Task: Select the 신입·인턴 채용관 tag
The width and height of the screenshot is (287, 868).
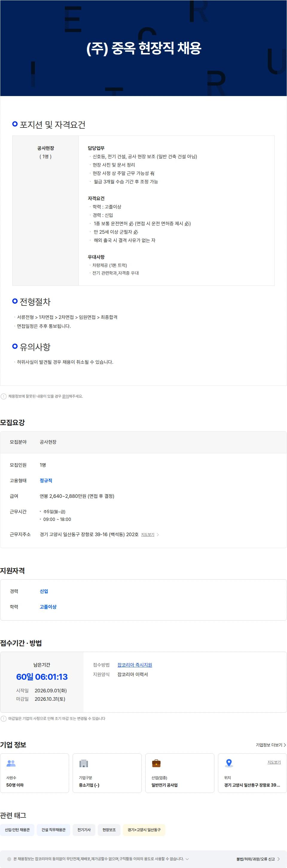Action: (17, 830)
